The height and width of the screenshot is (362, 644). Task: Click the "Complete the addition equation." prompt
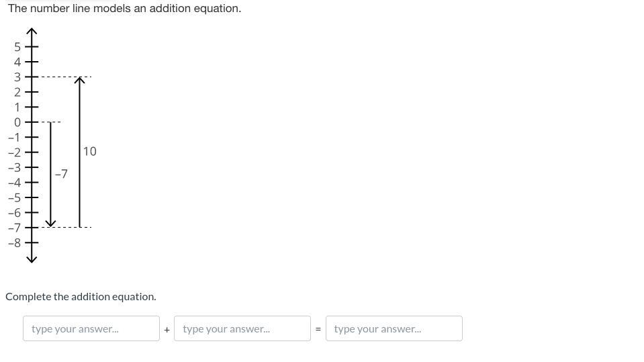click(81, 296)
